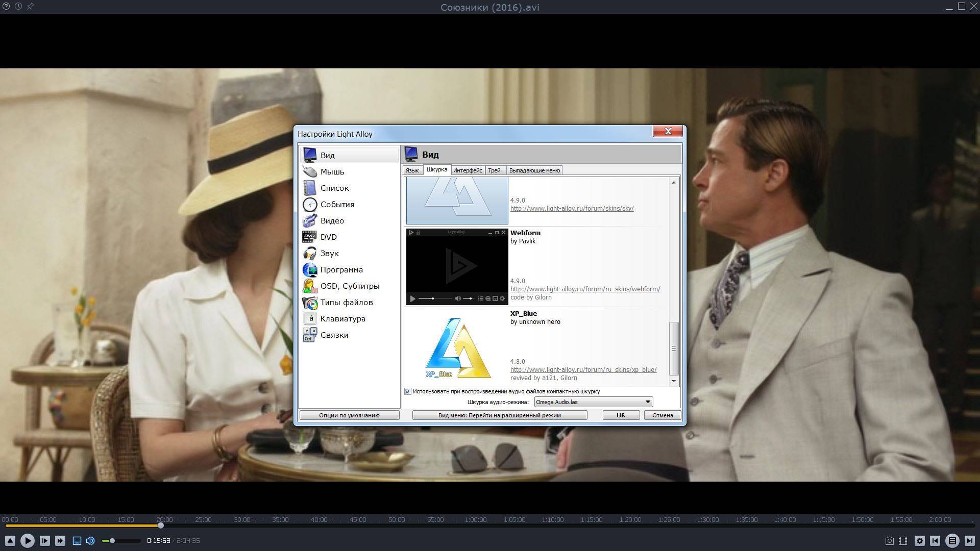The width and height of the screenshot is (980, 551).
Task: Select the Мышь settings category
Action: pos(349,171)
